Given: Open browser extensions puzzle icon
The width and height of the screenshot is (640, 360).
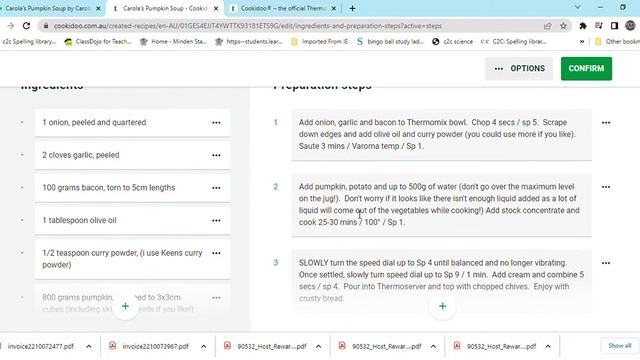Looking at the screenshot, I should tap(583, 26).
